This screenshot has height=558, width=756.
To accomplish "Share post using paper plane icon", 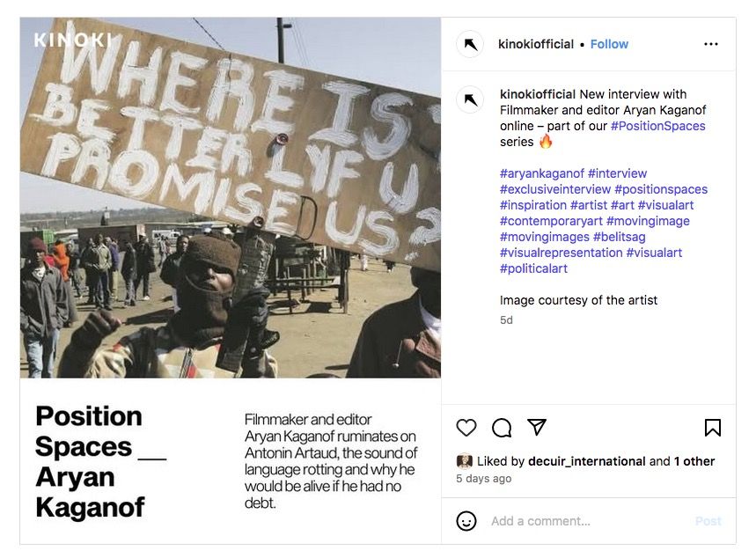I will coord(537,427).
